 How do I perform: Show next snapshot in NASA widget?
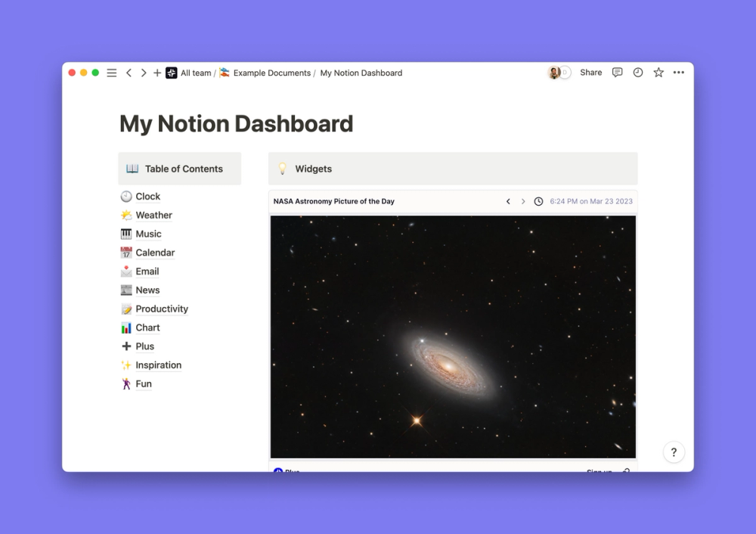(523, 201)
